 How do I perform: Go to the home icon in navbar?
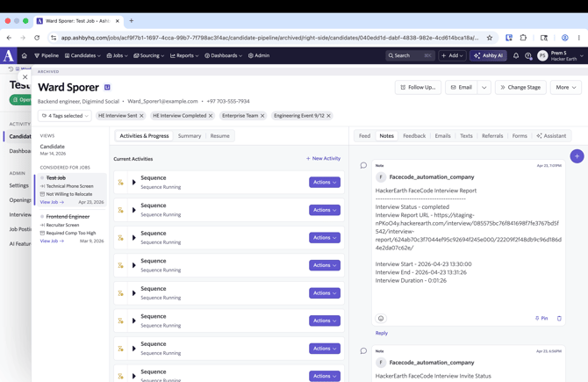tap(25, 55)
